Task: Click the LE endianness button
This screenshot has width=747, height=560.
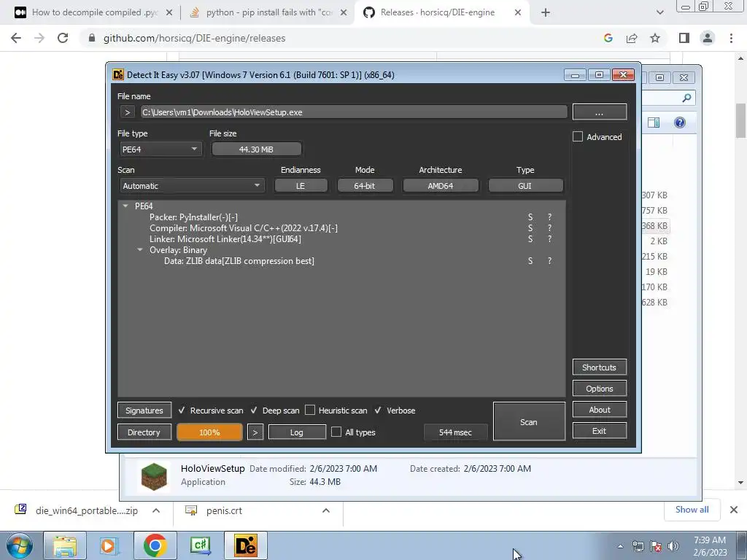Action: (x=301, y=186)
